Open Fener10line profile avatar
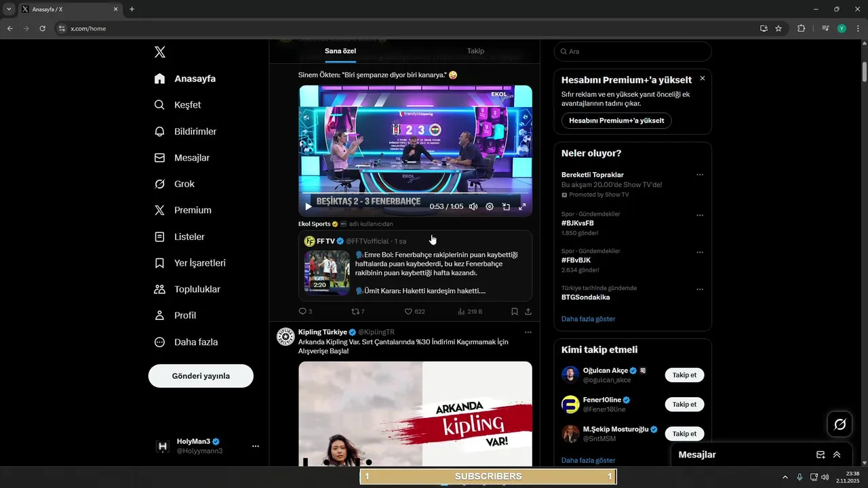868x488 pixels. point(570,404)
